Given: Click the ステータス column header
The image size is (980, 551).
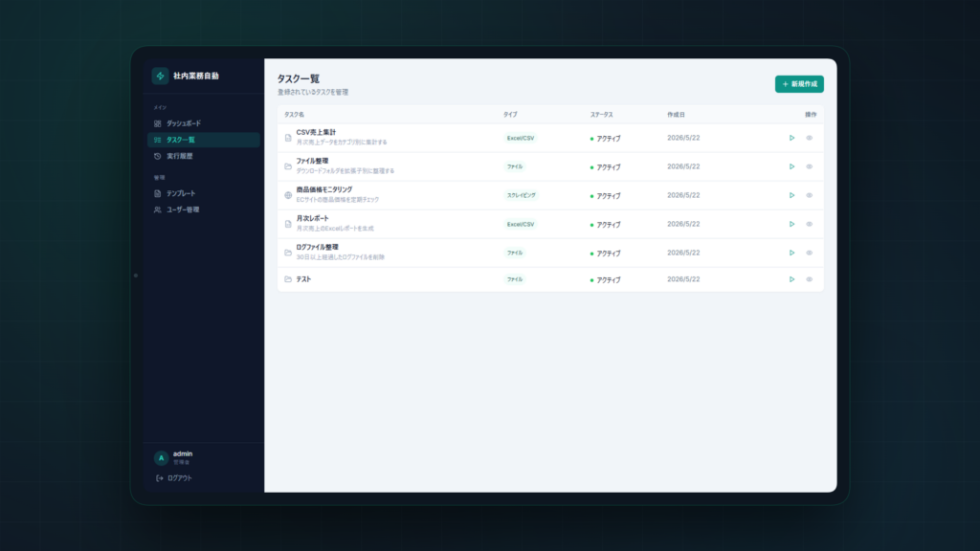Looking at the screenshot, I should coord(602,115).
